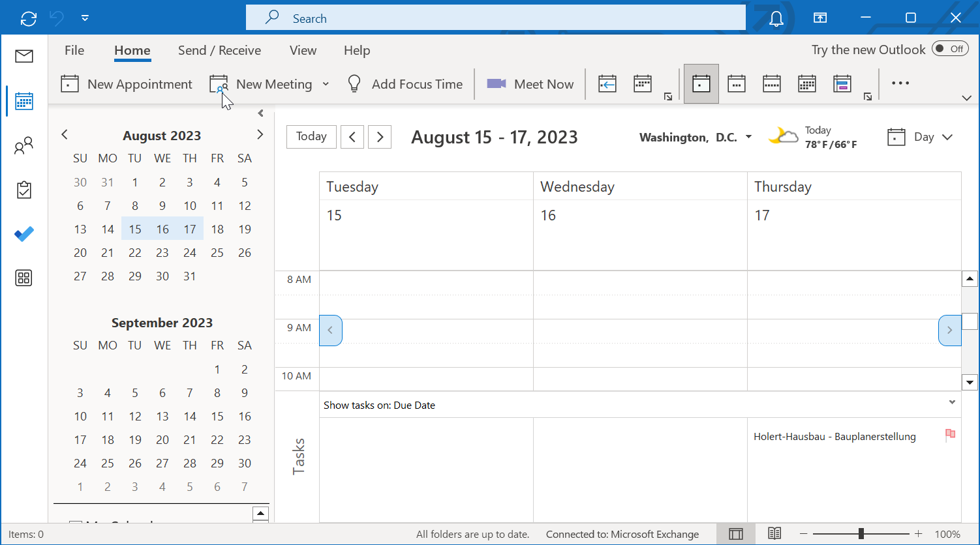Open the To Do checkmark app
The height and width of the screenshot is (545, 980).
(x=24, y=234)
